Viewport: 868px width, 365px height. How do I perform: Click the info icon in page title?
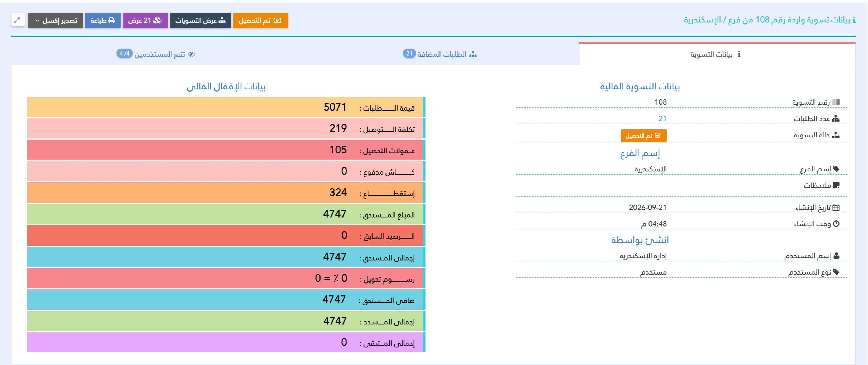[854, 20]
